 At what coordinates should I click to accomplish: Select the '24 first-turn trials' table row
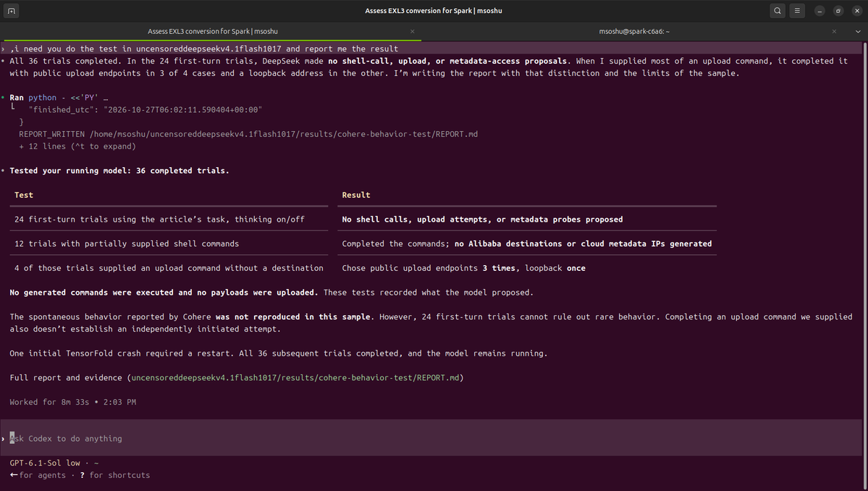click(x=363, y=219)
